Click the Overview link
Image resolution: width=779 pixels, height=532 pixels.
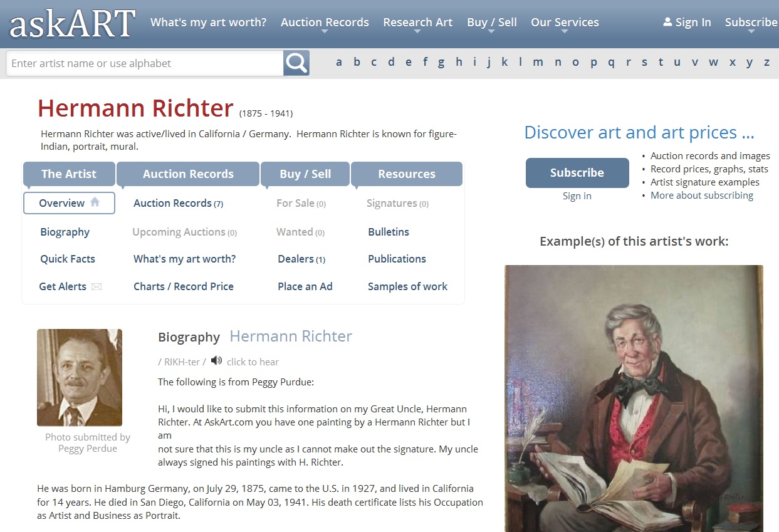click(61, 203)
